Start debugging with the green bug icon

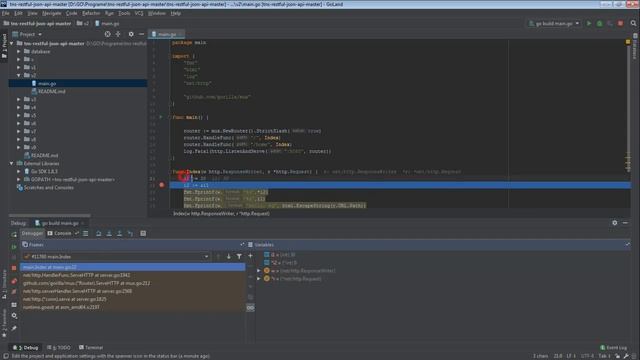click(x=599, y=24)
